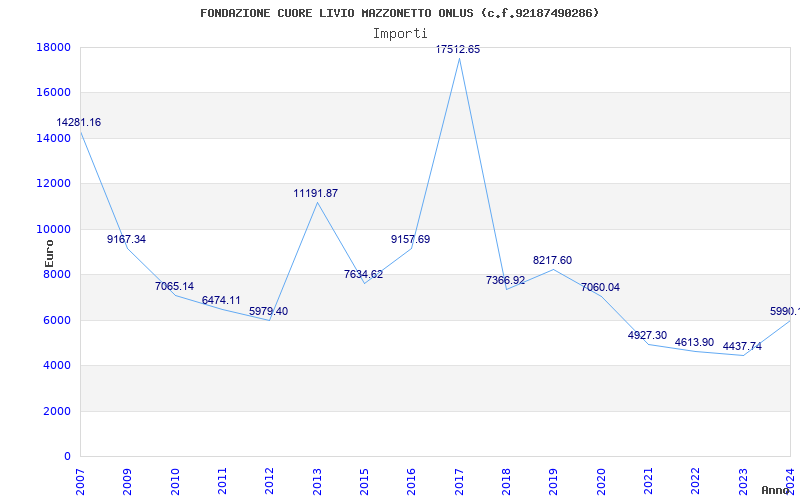Click the 7060.04 data value

[600, 287]
